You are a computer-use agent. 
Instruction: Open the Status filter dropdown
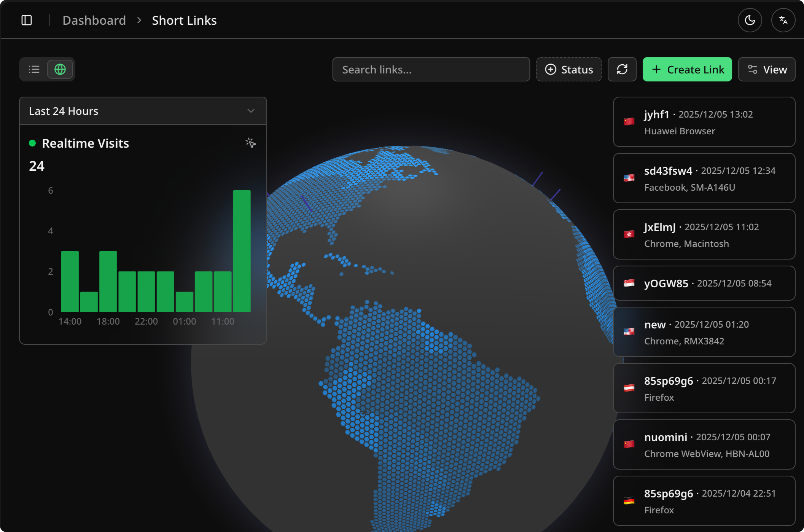click(568, 69)
